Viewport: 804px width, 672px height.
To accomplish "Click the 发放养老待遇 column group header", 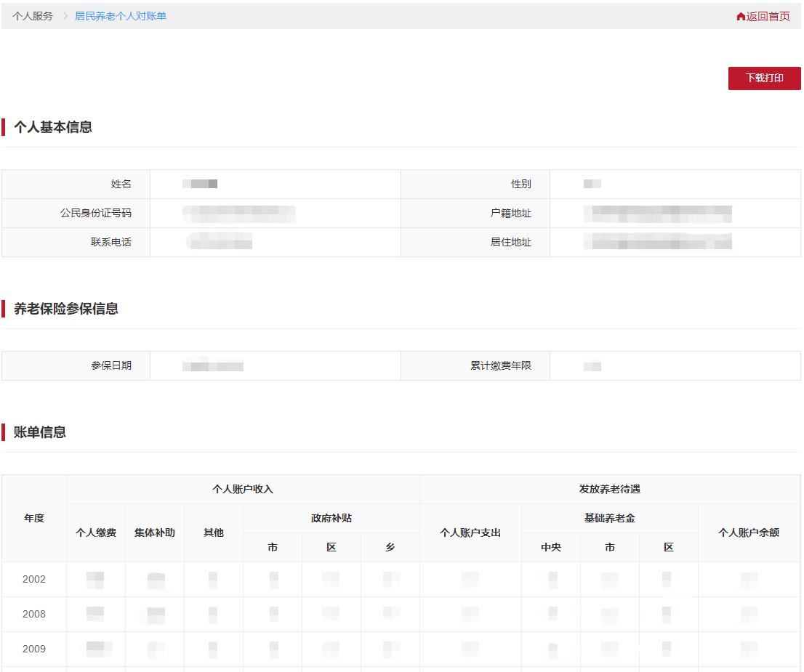I will tap(610, 489).
